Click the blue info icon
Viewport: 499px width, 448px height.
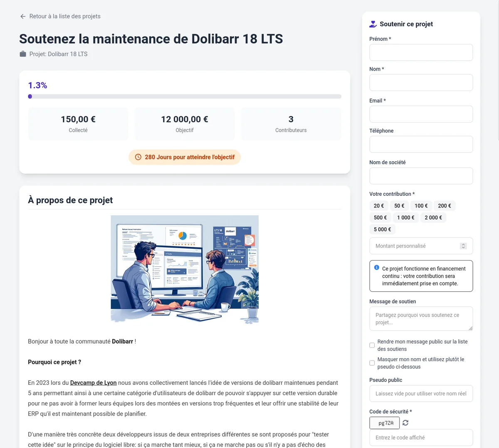pos(377,268)
